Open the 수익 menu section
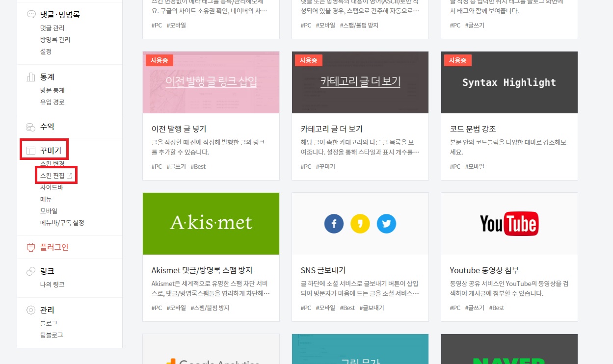The height and width of the screenshot is (364, 613). point(47,127)
